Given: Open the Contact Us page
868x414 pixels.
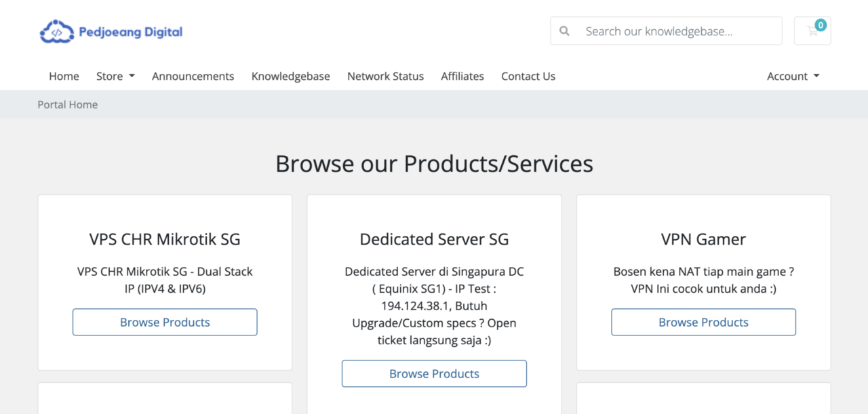Looking at the screenshot, I should [528, 77].
